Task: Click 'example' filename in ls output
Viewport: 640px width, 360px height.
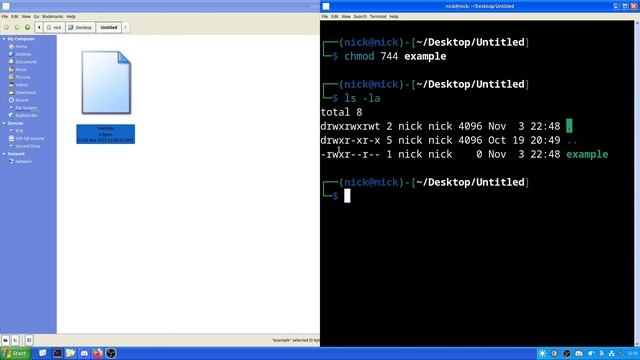Action: (x=587, y=154)
